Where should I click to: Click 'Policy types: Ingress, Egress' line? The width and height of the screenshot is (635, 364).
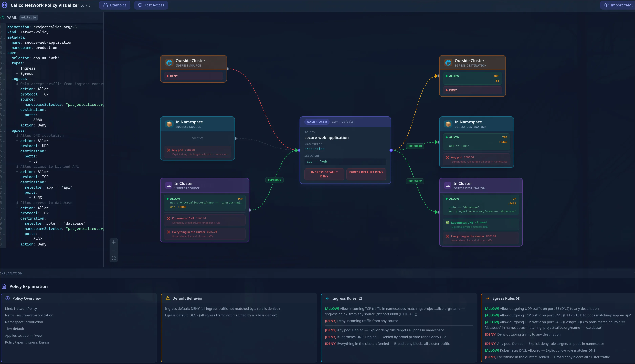27,342
